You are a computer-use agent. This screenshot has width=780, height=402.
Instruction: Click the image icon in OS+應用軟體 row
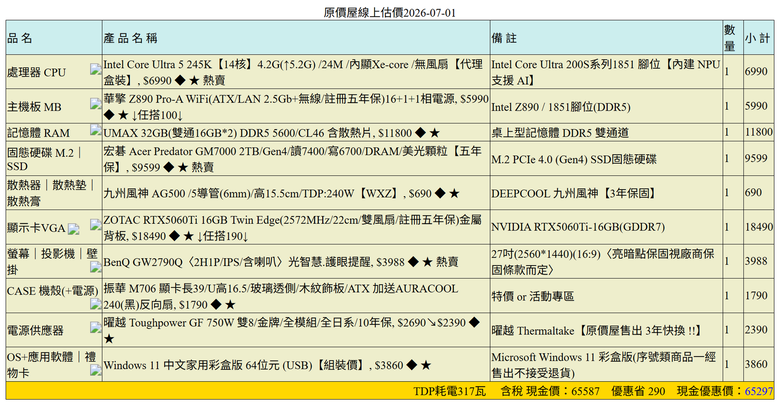[96, 369]
